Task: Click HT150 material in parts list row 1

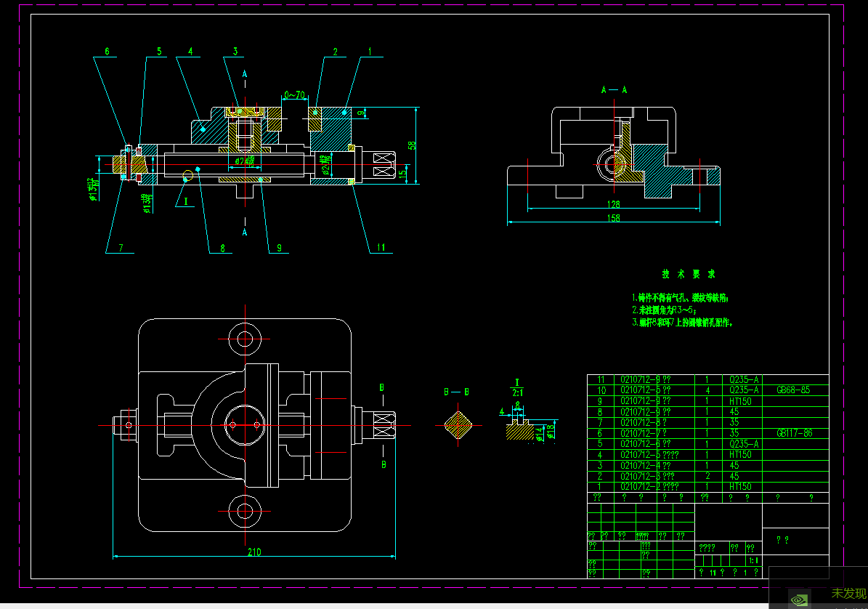Action: click(x=740, y=487)
